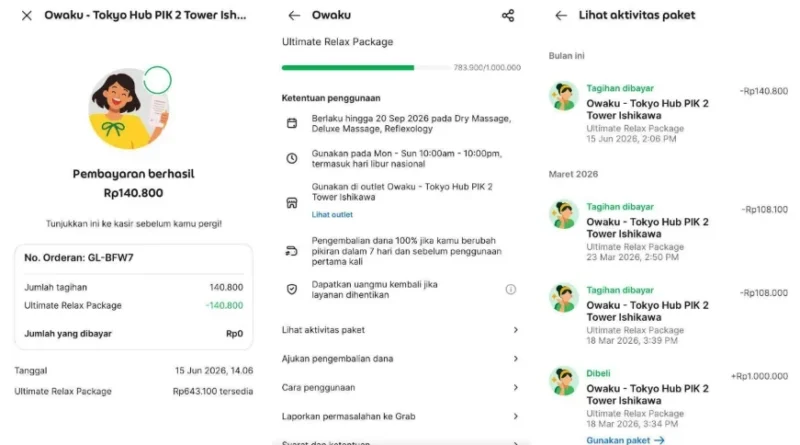Tap the clock icon beside usage hours
Screen dimensions: 800x445
(x=292, y=158)
